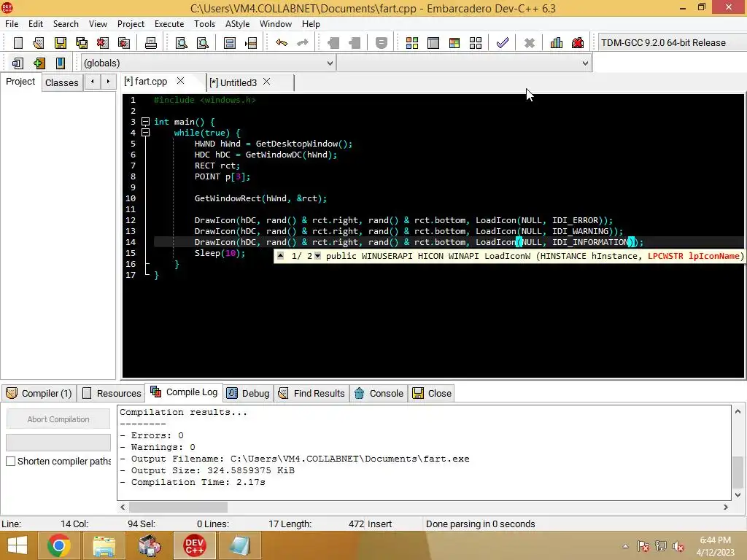Close the fart.cpp tab
This screenshot has width=747, height=560.
181,81
